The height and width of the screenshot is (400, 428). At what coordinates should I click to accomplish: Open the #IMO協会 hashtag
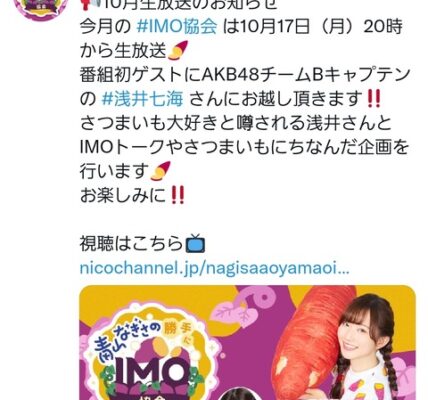tap(177, 27)
